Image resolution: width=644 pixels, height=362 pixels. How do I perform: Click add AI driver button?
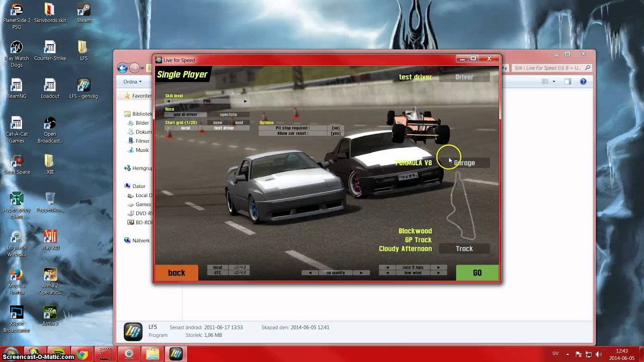tap(186, 115)
